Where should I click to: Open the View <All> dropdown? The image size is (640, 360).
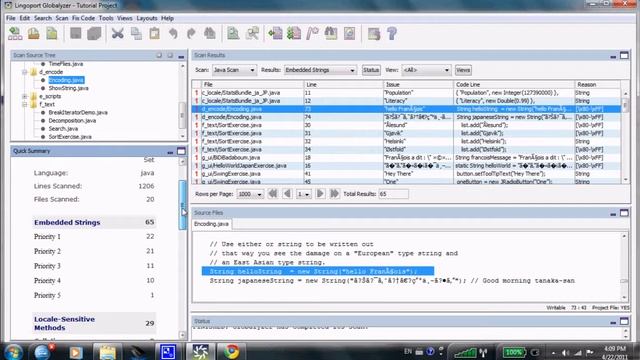point(426,70)
